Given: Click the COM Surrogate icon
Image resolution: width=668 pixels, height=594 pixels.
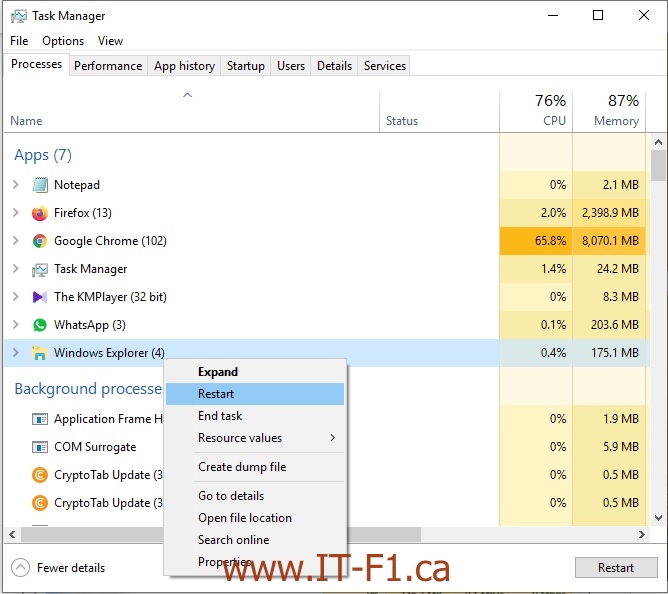Looking at the screenshot, I should pos(40,447).
